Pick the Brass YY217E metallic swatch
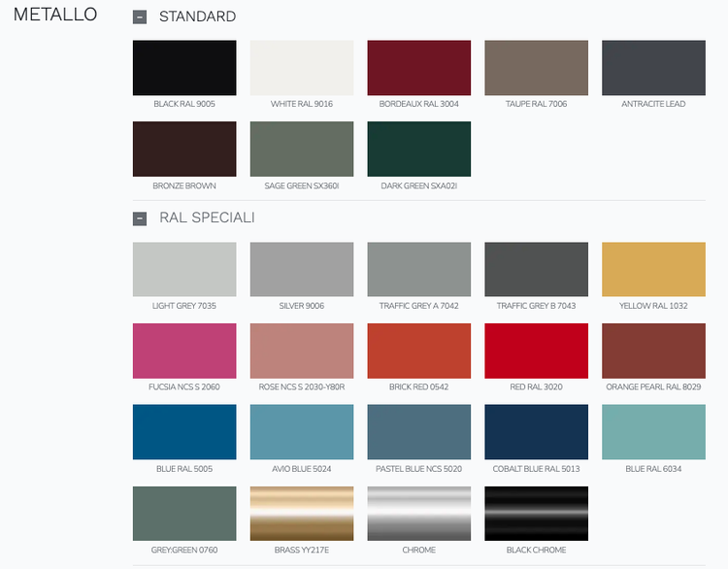728x569 pixels. click(x=302, y=514)
